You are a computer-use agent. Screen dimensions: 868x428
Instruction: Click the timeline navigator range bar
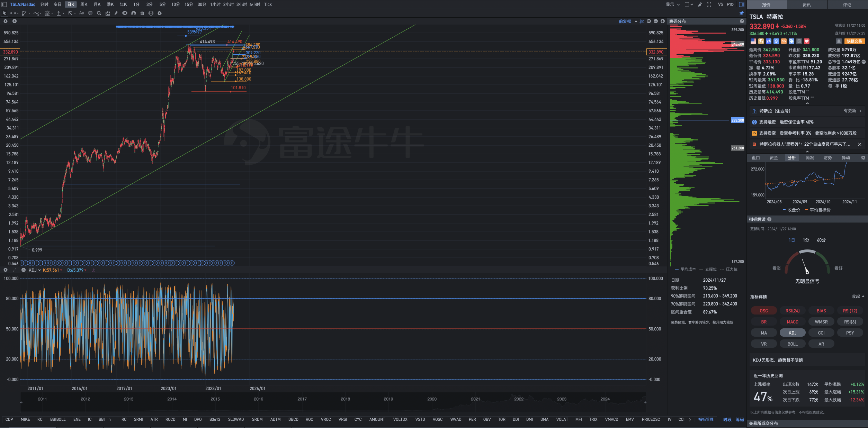pos(333,402)
